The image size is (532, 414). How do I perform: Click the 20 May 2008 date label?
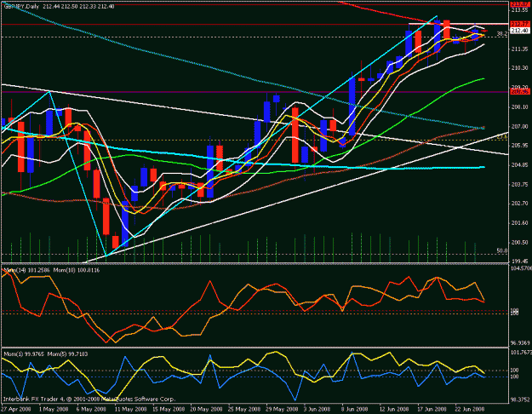tap(206, 409)
